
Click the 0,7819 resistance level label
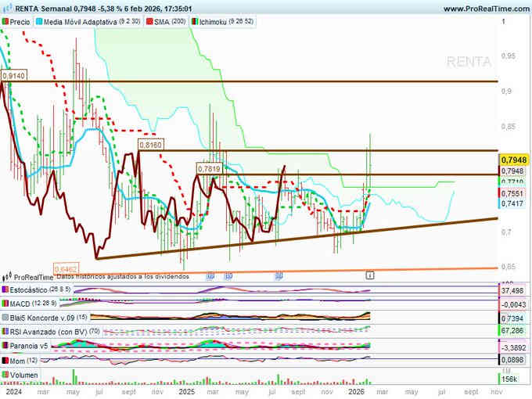tap(208, 168)
